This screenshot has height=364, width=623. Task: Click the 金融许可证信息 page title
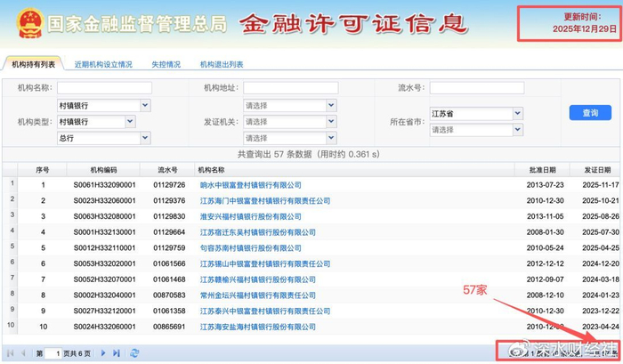click(353, 24)
